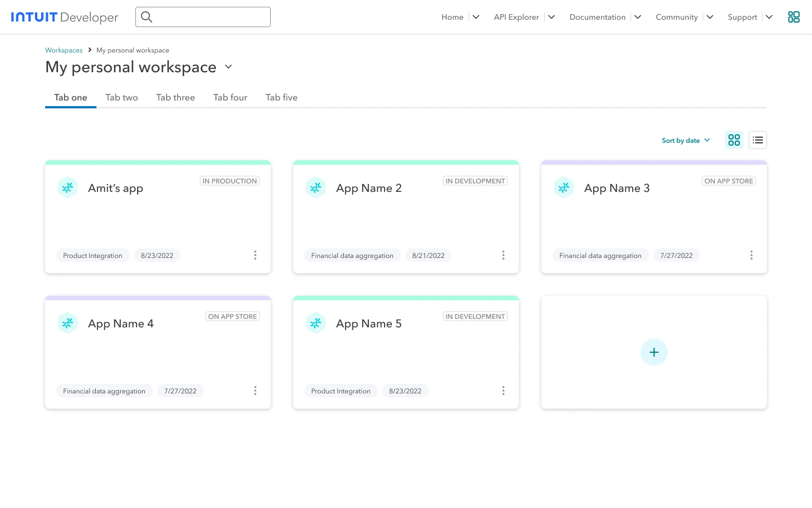Switch to grid view layout

pyautogui.click(x=734, y=140)
